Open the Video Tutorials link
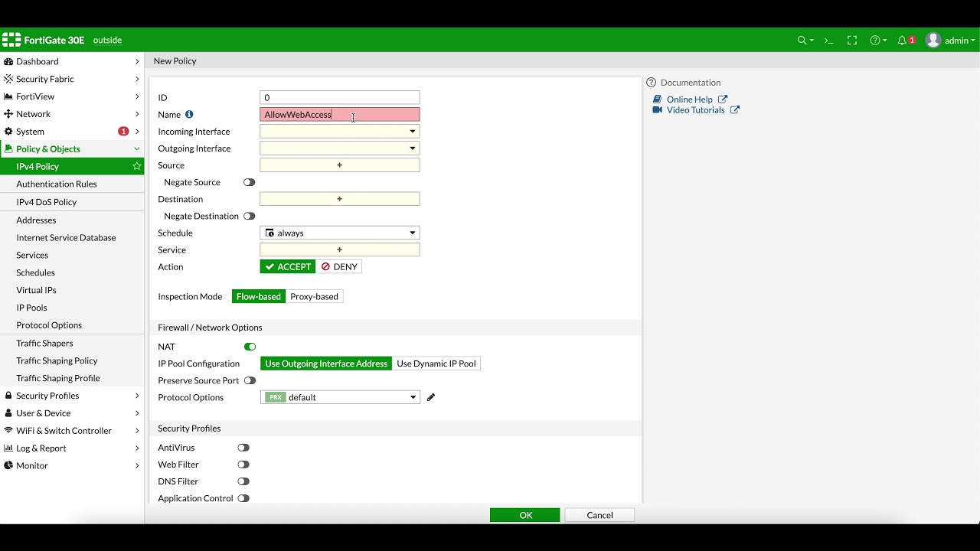This screenshot has width=980, height=551. (x=695, y=110)
